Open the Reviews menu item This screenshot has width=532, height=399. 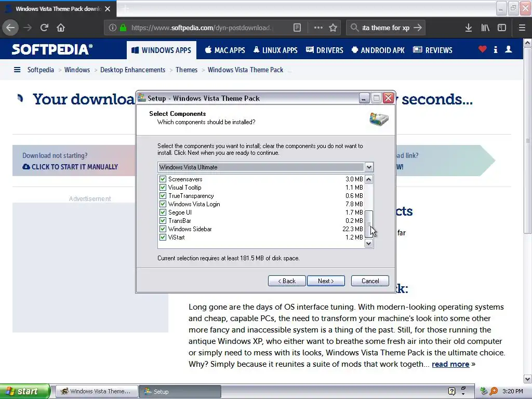(433, 50)
